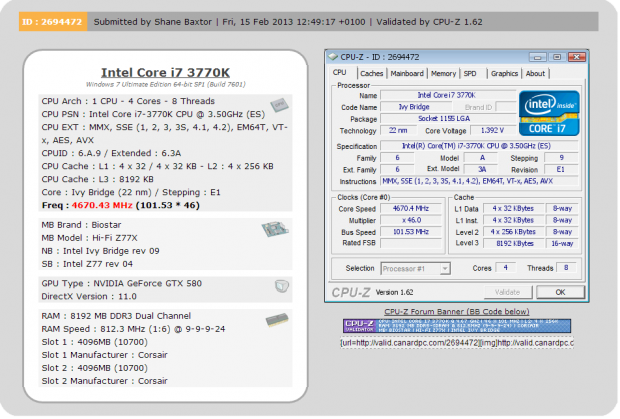Click the Core Speed value 4670.4 MHz
This screenshot has width=620, height=419.
[411, 209]
